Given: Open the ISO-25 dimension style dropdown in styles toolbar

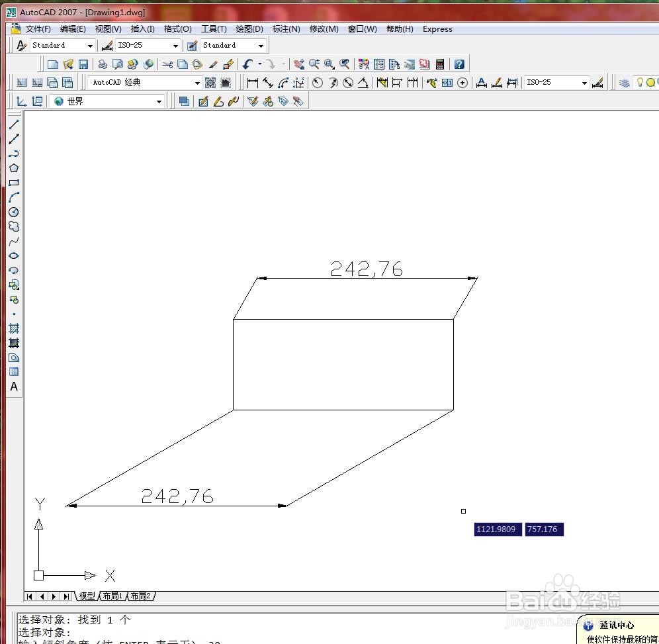Looking at the screenshot, I should coord(148,46).
